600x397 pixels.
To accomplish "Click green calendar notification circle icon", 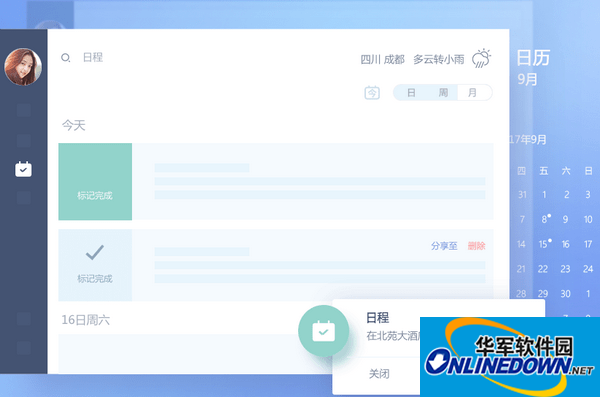I will (324, 331).
